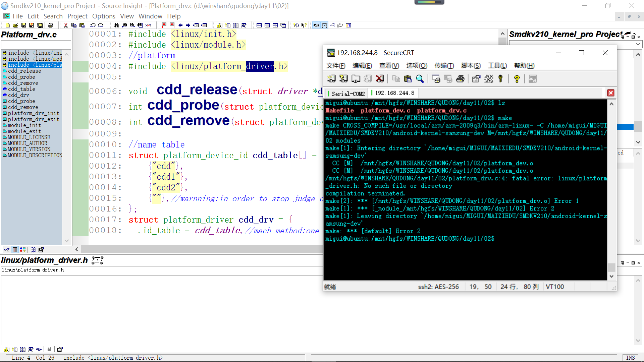Click SecureCRT Quick Connect lightning icon
Viewport: 644px width, 362px height.
coord(343,79)
